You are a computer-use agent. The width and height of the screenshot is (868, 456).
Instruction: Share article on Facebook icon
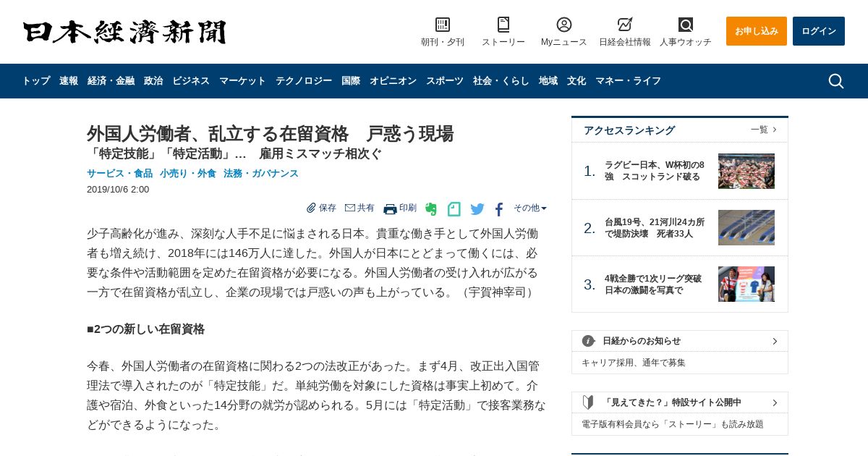499,210
